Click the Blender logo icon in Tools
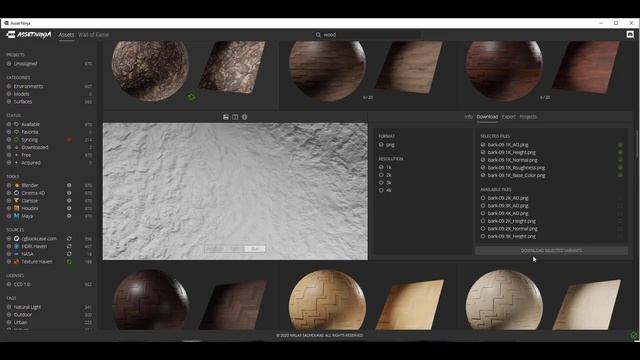This screenshot has width=640, height=360. click(17, 185)
